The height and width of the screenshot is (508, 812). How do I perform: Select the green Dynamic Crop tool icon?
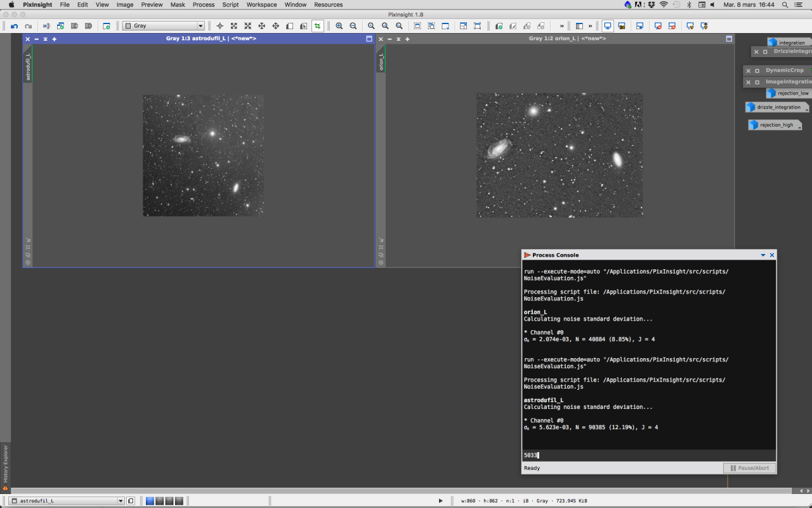point(317,26)
